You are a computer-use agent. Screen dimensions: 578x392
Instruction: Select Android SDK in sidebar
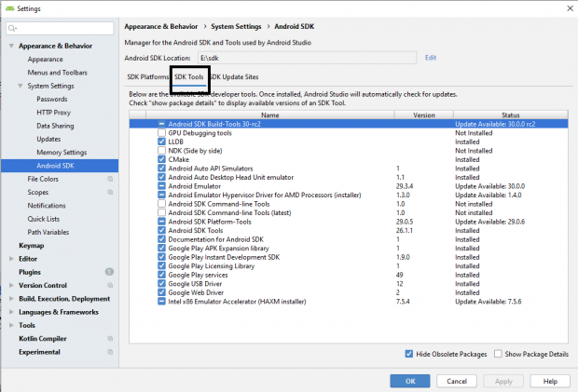60,166
